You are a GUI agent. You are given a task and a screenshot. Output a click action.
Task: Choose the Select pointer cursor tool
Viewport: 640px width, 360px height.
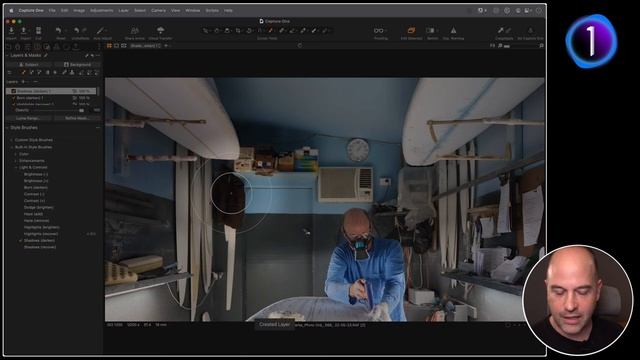pyautogui.click(x=206, y=31)
